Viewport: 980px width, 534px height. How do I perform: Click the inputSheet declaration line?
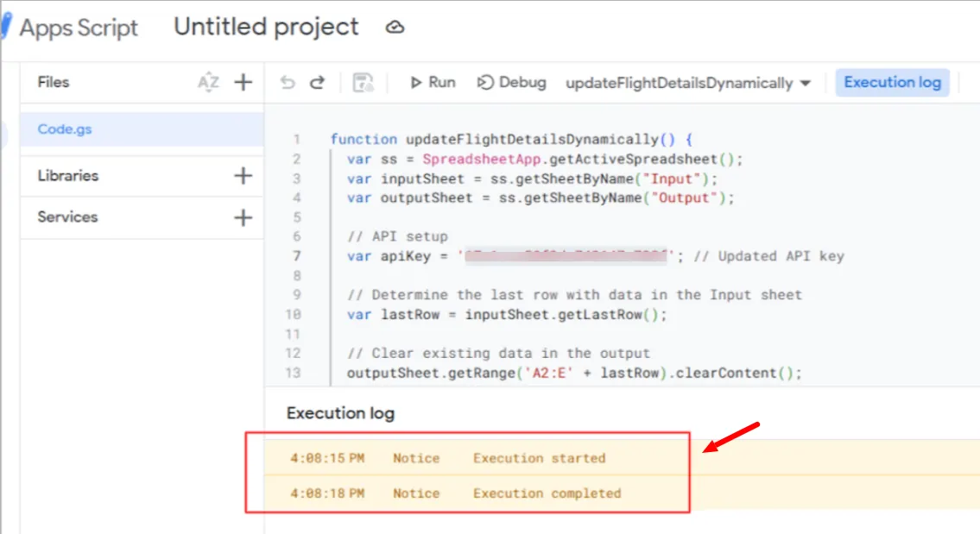click(x=532, y=179)
